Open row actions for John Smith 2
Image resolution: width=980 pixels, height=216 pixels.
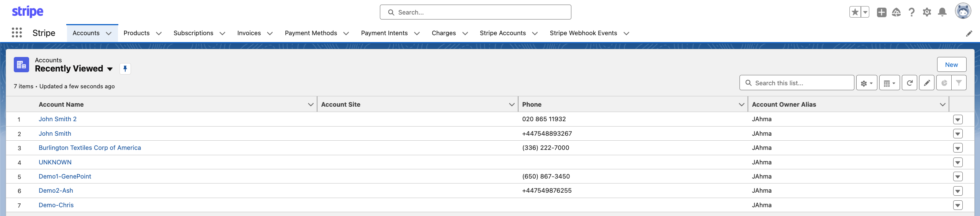coord(958,120)
